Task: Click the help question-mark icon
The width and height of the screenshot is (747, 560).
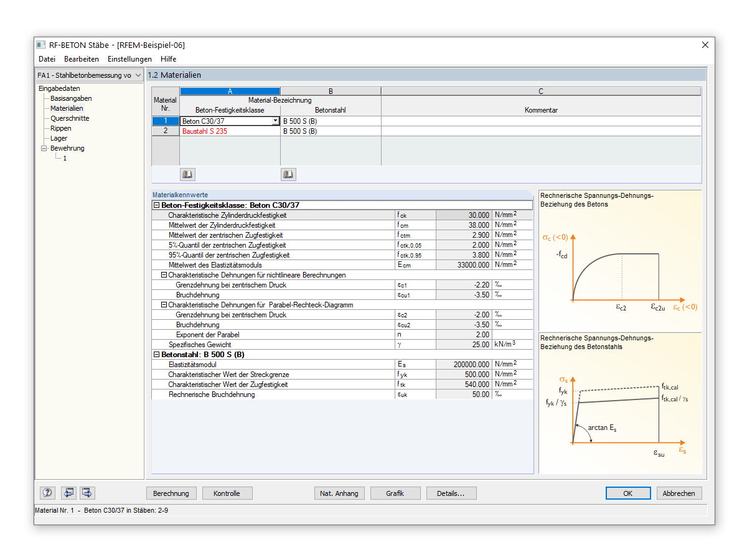Action: coord(48,493)
